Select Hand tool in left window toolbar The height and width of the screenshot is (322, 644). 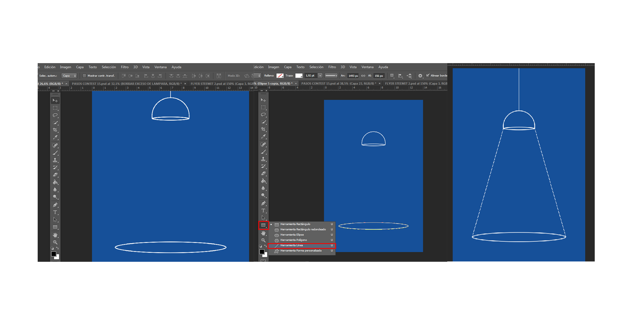point(55,235)
